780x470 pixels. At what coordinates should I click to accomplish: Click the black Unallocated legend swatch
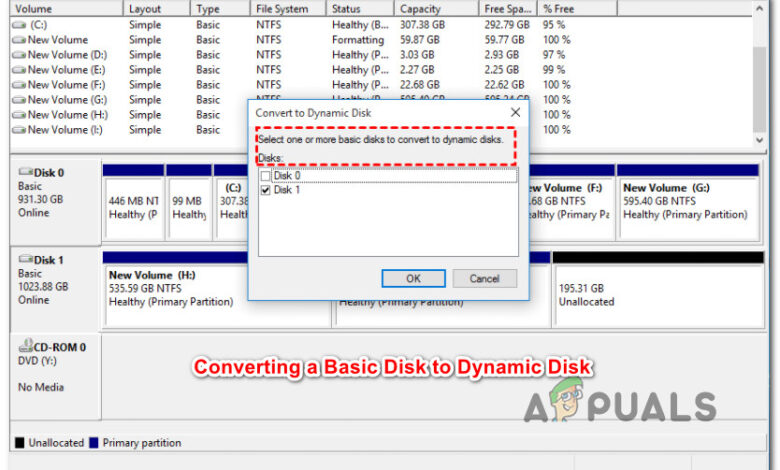(x=19, y=443)
